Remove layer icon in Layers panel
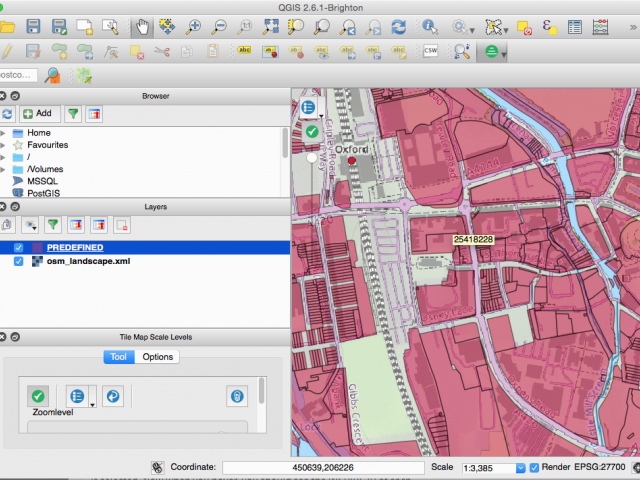The width and height of the screenshot is (640, 480). coord(122,225)
